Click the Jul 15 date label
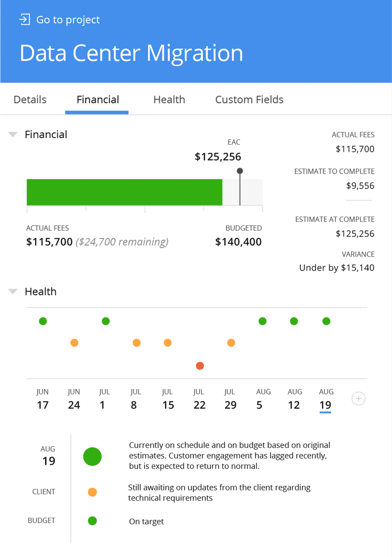Image resolution: width=392 pixels, height=557 pixels. point(168,399)
